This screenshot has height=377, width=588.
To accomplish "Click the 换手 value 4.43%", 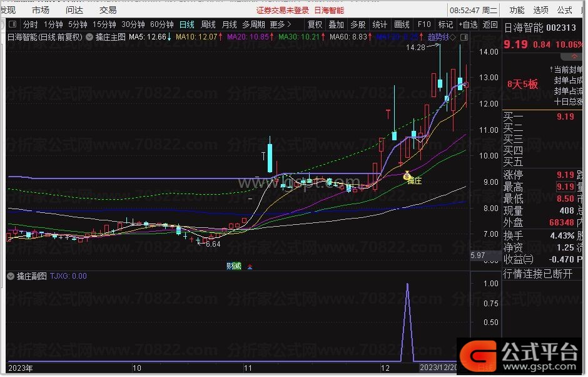I will click(x=562, y=236).
